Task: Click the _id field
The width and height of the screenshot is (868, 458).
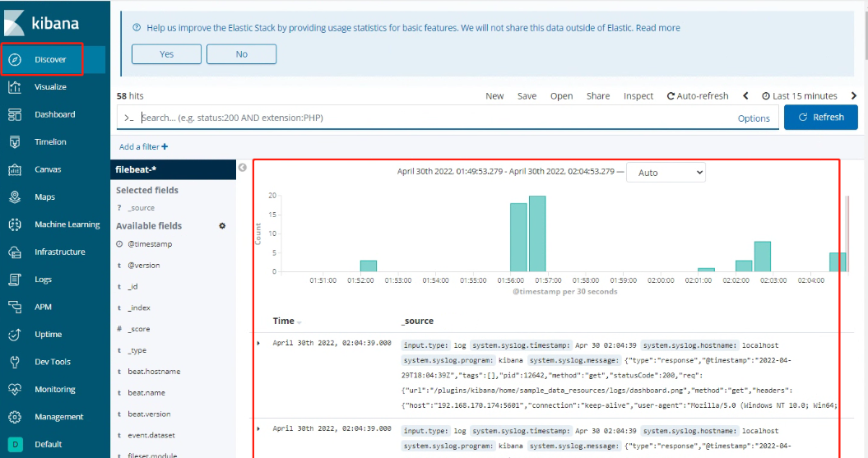Action: (132, 286)
